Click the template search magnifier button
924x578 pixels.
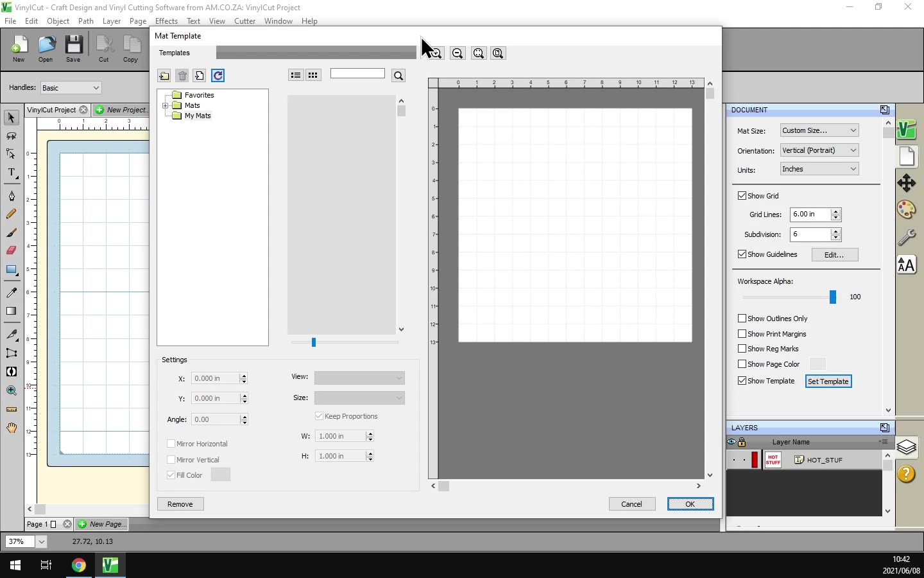click(398, 76)
